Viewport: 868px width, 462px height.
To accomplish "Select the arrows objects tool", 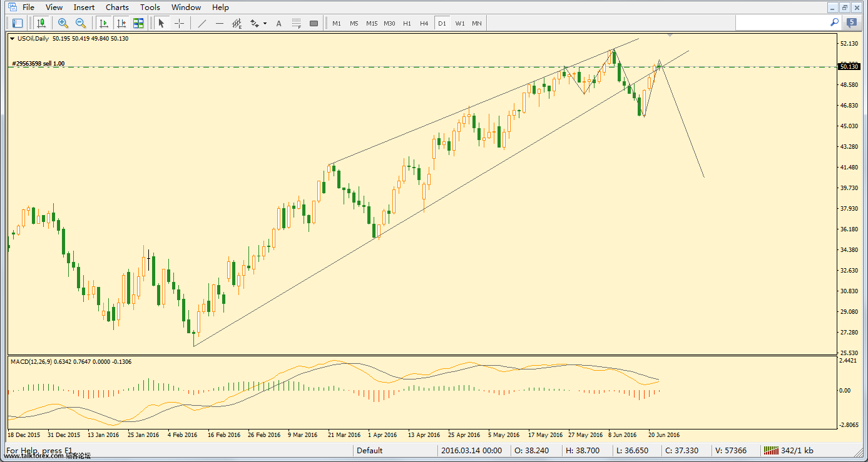I will click(x=255, y=23).
